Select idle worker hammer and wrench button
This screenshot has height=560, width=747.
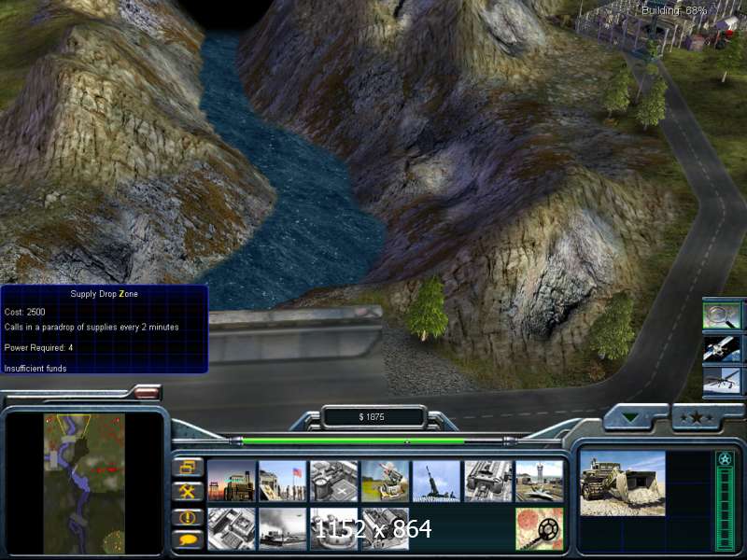pos(188,492)
